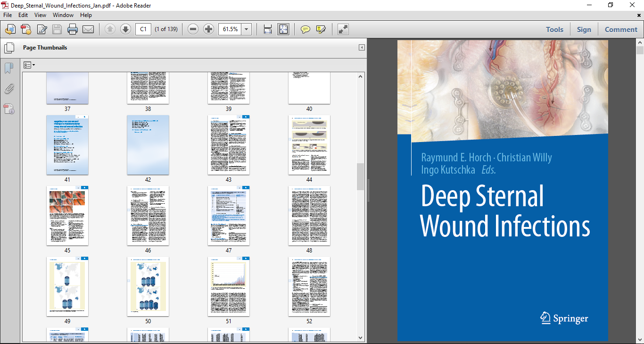This screenshot has height=344, width=644.
Task: Zoom in with the plus button
Action: (x=208, y=29)
